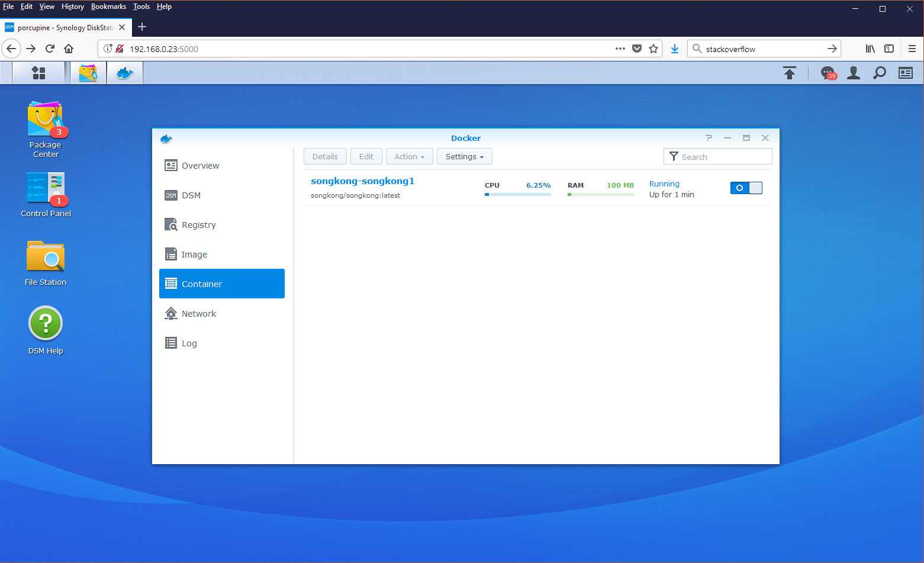The image size is (924, 563).
Task: Close the porcupine Synology DiskStation tab
Action: coord(122,27)
